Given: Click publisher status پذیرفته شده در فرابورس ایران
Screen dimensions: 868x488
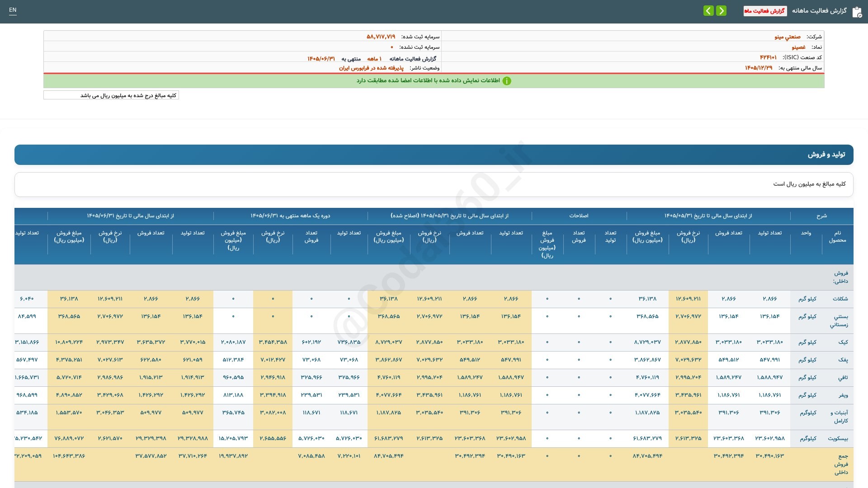Looking at the screenshot, I should [x=371, y=68].
